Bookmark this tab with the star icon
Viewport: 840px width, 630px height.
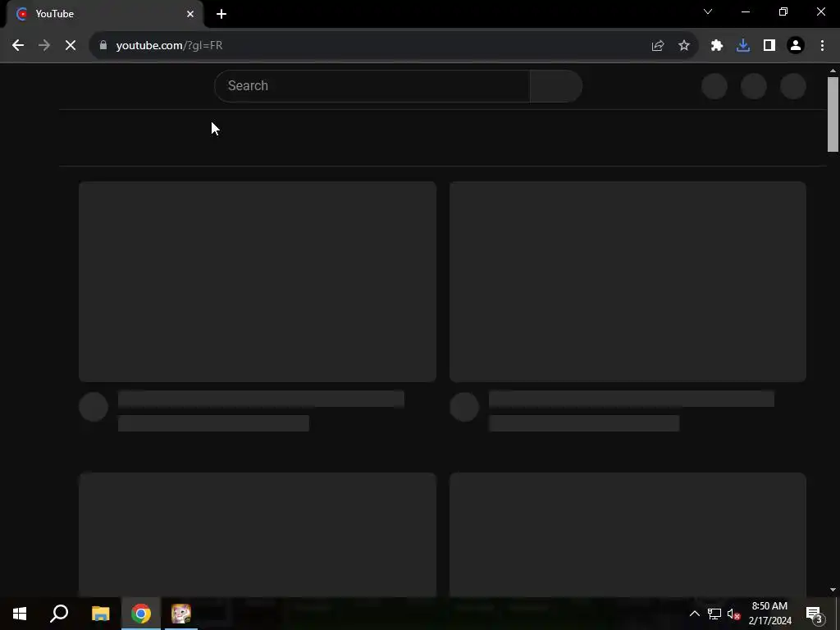point(684,46)
